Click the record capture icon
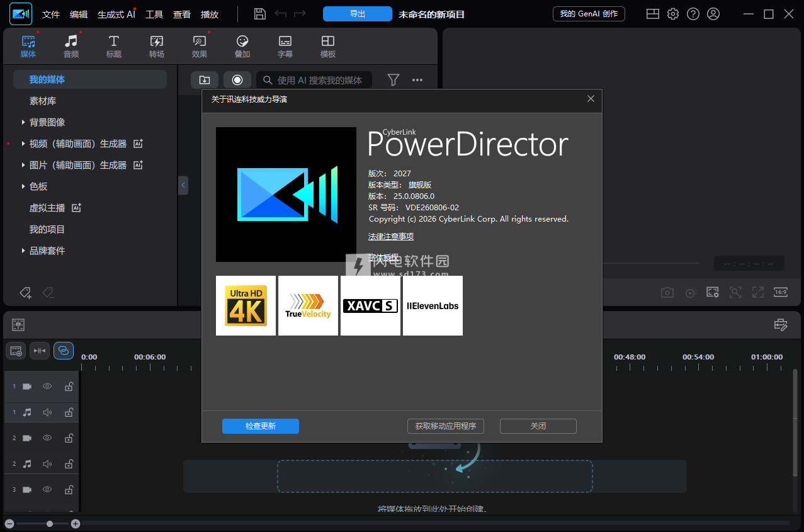Screen dimensions: 804x532 pyautogui.click(x=237, y=80)
